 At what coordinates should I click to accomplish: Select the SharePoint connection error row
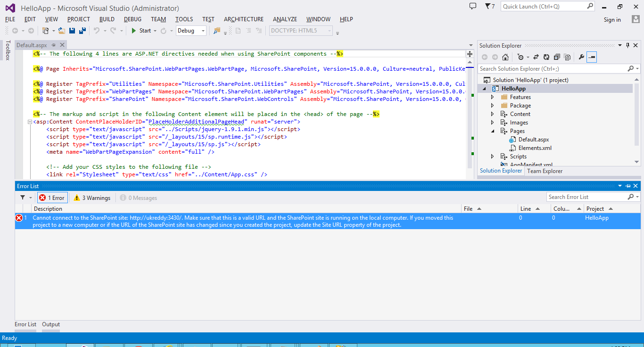click(328, 221)
